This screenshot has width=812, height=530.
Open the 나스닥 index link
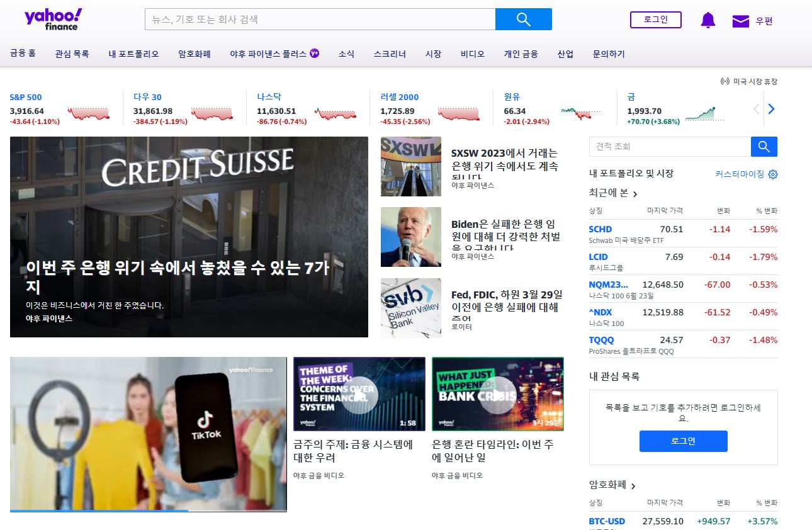click(x=269, y=97)
